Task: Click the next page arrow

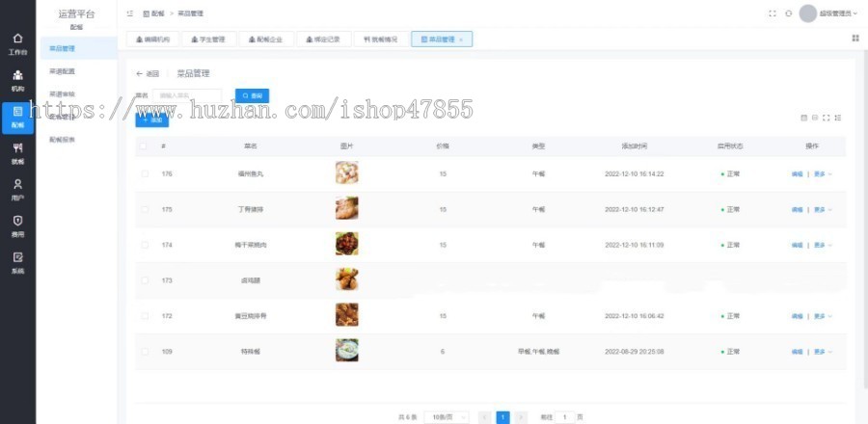Action: (x=521, y=417)
